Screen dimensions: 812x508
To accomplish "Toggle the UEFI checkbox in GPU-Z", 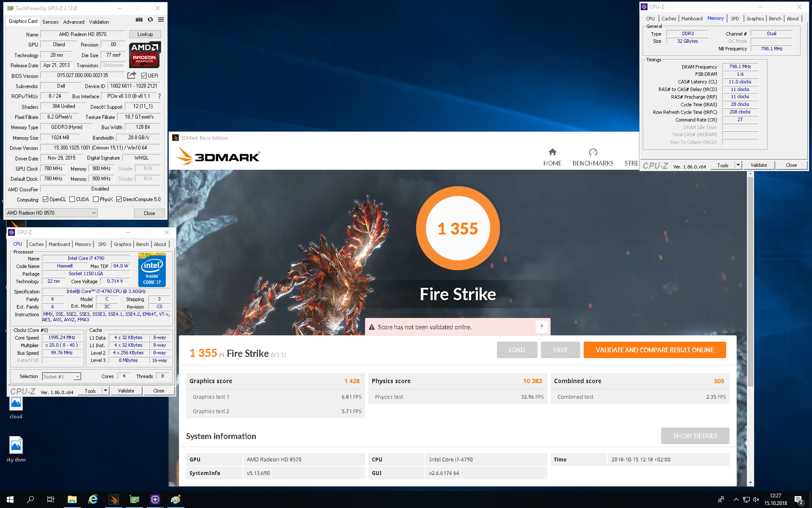I will pyautogui.click(x=144, y=76).
